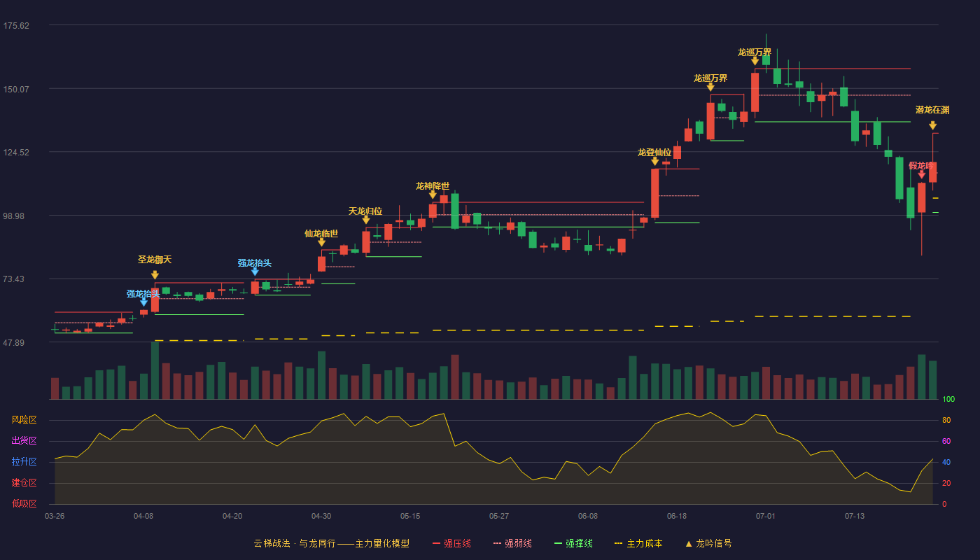Viewport: 980px width, 560px height.
Task: Click the 圣龙御天 signal arrow marker
Action: [x=155, y=275]
